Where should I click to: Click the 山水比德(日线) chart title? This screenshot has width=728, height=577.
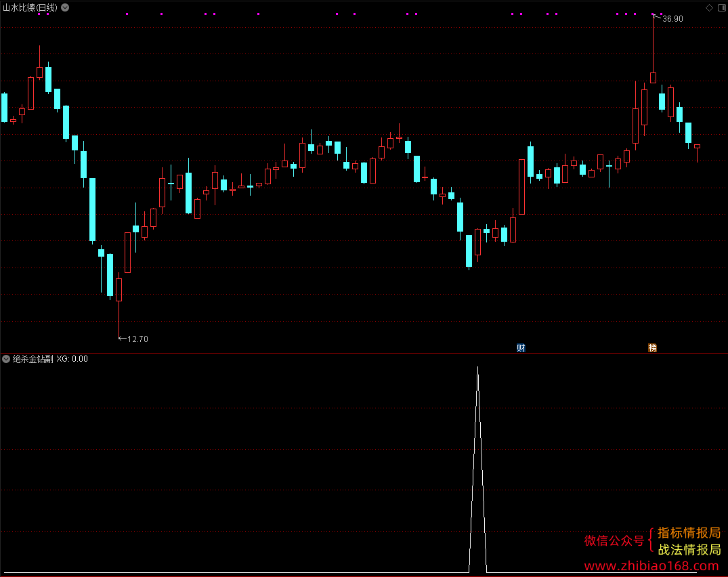click(x=30, y=7)
